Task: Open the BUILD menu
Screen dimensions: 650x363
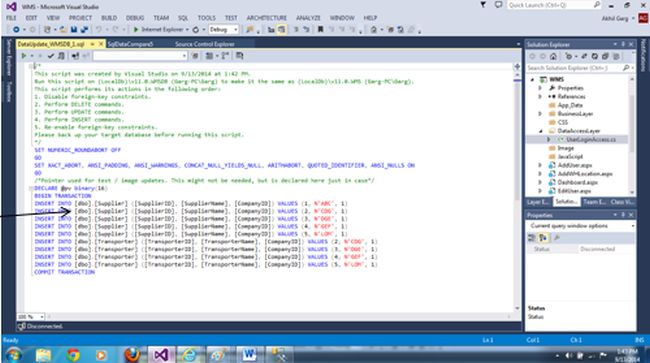Action: pyautogui.click(x=109, y=18)
